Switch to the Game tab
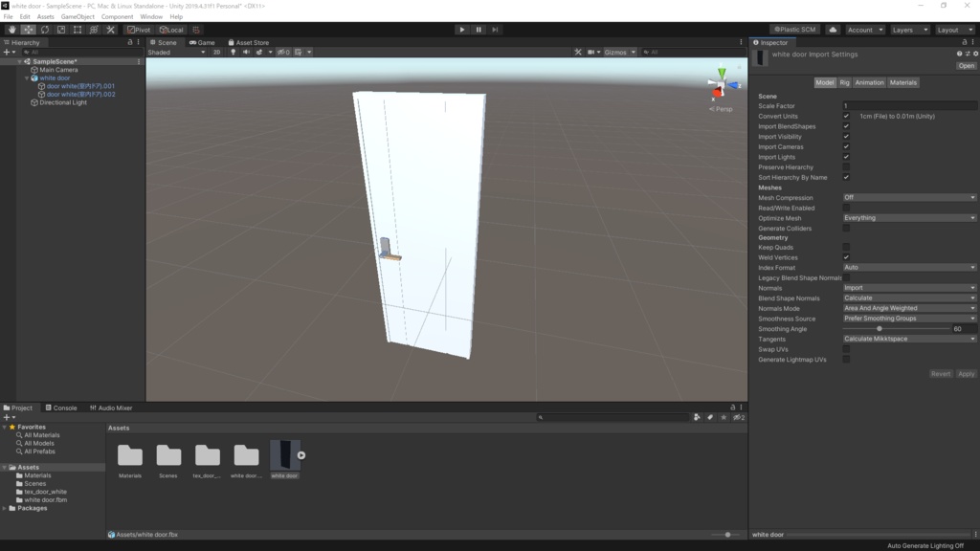This screenshot has height=551, width=980. [x=202, y=42]
